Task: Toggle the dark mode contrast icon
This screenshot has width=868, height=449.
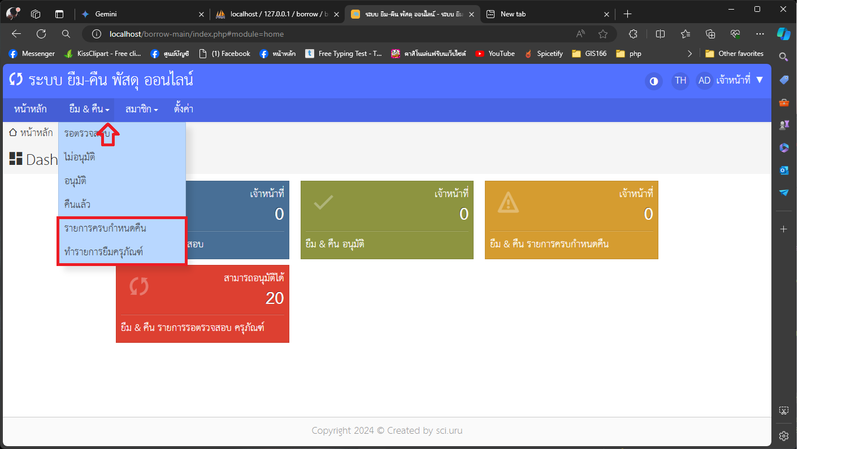Action: (x=654, y=81)
